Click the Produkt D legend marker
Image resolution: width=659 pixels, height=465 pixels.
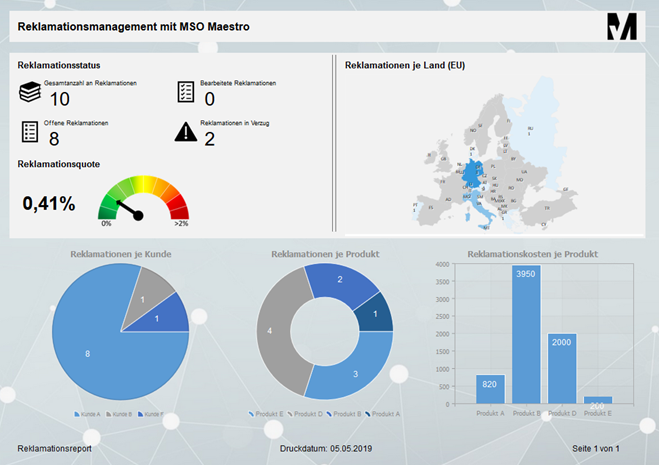pyautogui.click(x=290, y=414)
